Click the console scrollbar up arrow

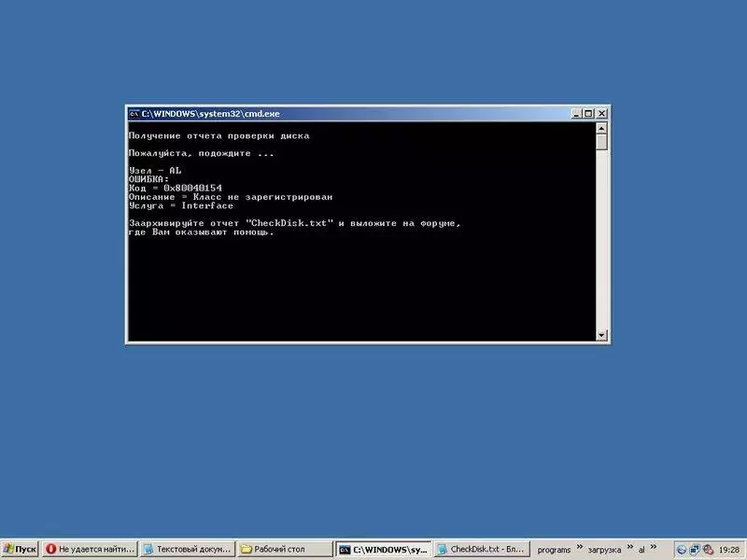[x=601, y=128]
